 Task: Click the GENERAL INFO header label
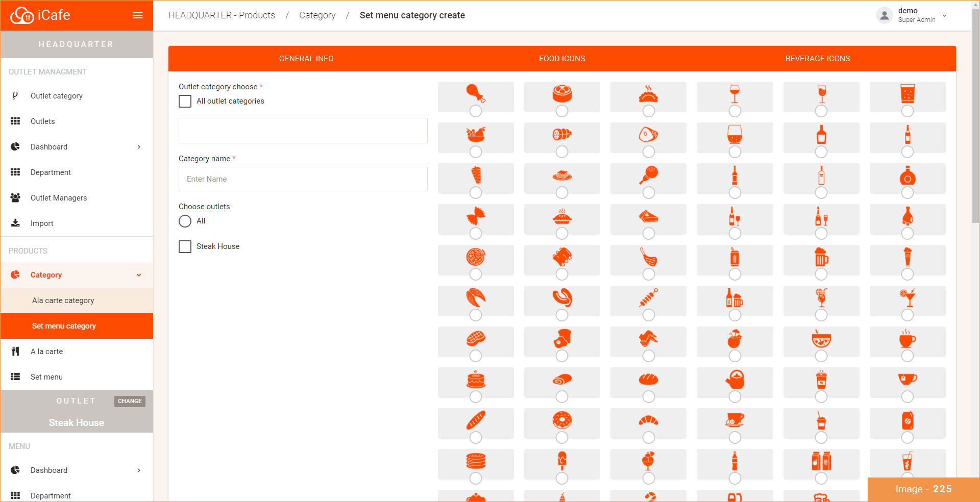click(x=306, y=59)
